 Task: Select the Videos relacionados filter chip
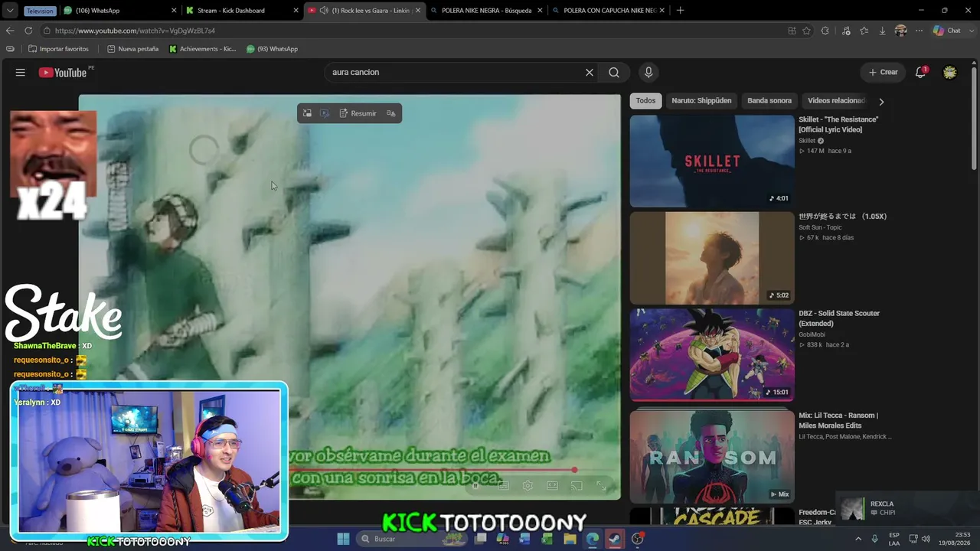[x=836, y=101]
